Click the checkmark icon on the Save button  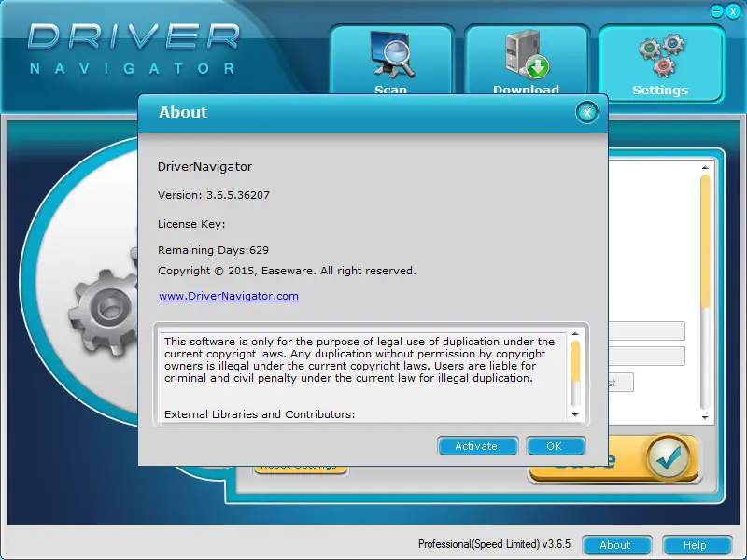669,457
